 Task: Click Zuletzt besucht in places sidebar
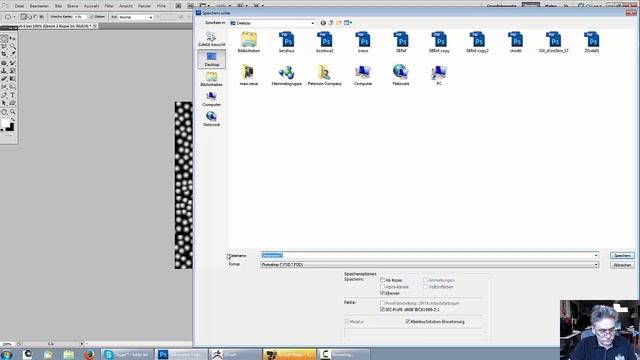click(211, 39)
